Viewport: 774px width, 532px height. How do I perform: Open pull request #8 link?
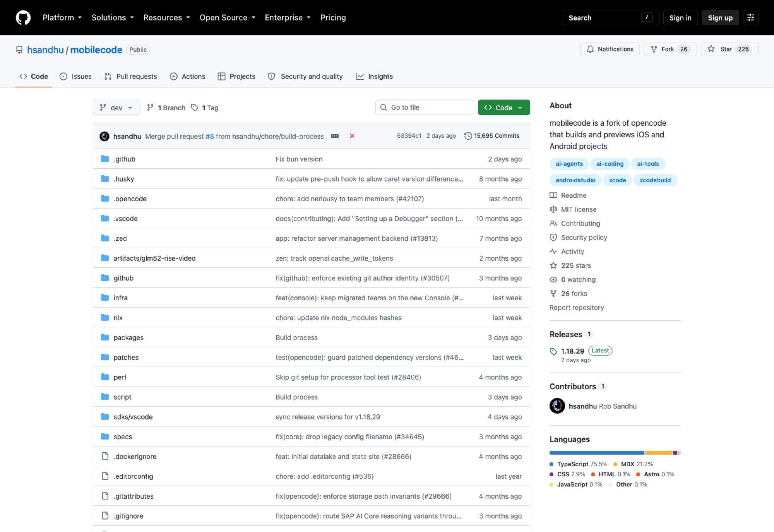coord(210,136)
